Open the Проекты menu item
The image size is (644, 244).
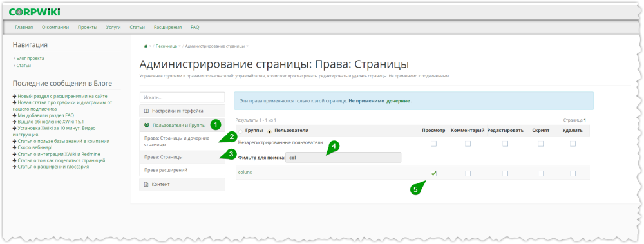[88, 28]
